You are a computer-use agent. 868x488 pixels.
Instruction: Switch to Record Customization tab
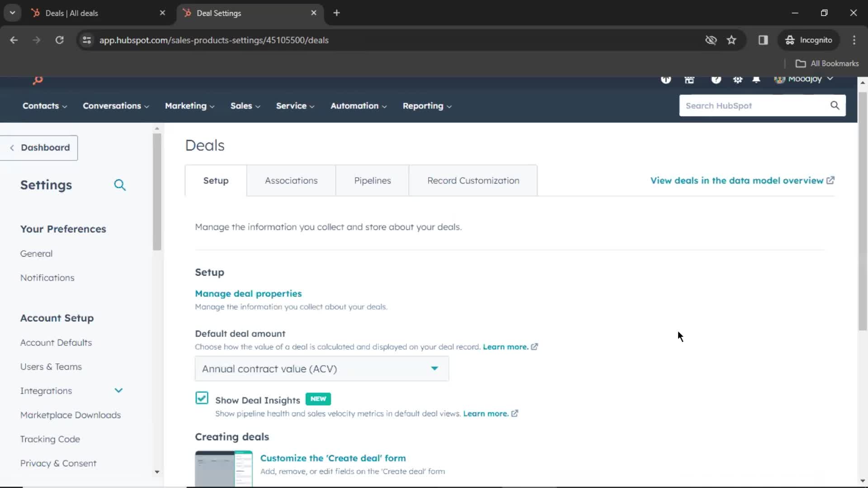pos(473,180)
